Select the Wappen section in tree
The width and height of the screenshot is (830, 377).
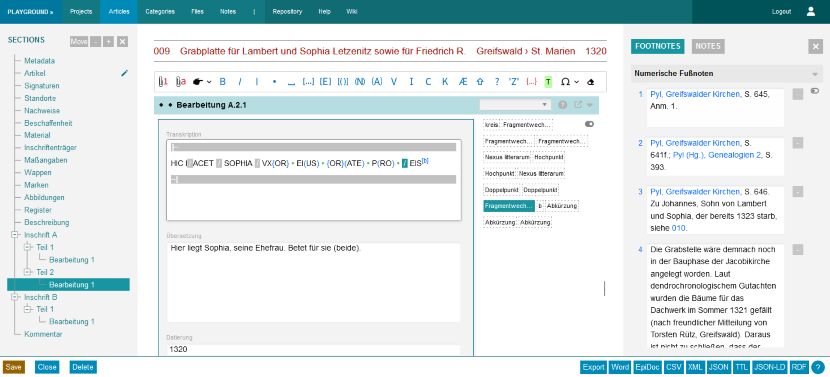[x=37, y=173]
